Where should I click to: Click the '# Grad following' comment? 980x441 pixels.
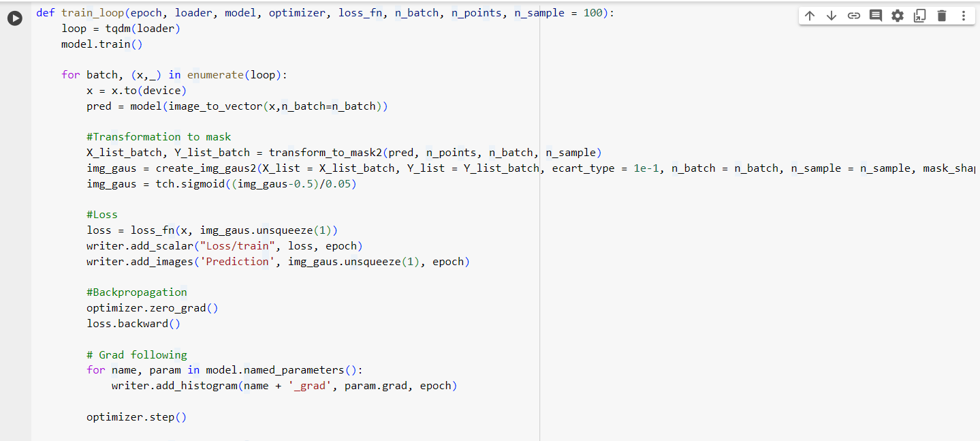(x=136, y=355)
